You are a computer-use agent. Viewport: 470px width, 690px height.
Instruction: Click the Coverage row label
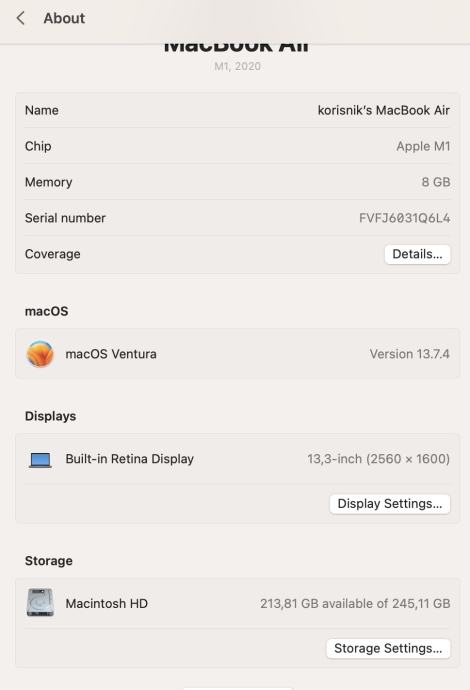coord(52,254)
